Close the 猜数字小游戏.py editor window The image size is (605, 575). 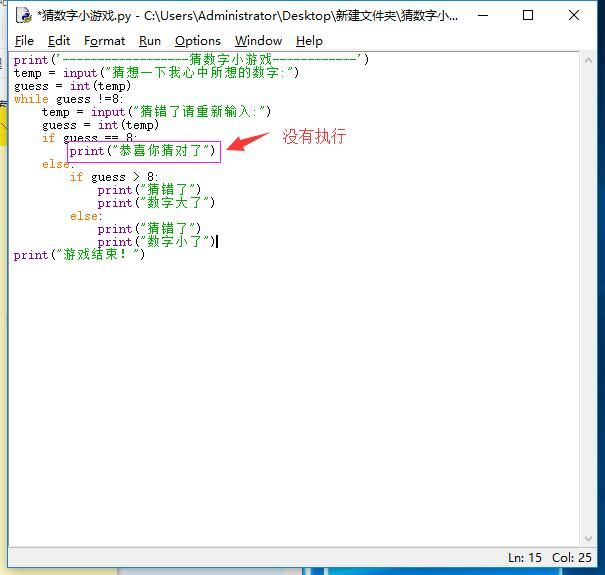[x=574, y=15]
